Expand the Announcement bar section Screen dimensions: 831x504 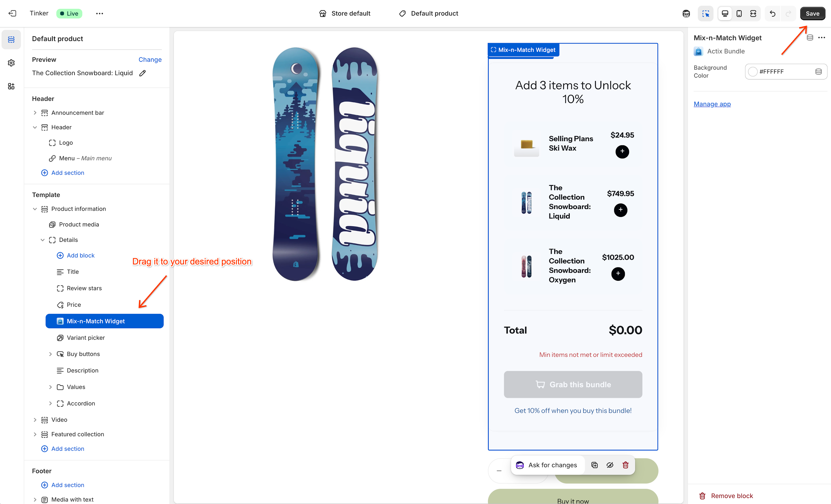pyautogui.click(x=35, y=113)
